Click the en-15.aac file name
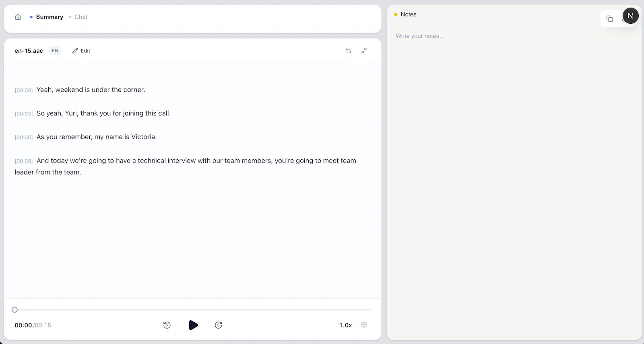Image resolution: width=644 pixels, height=344 pixels. [29, 51]
